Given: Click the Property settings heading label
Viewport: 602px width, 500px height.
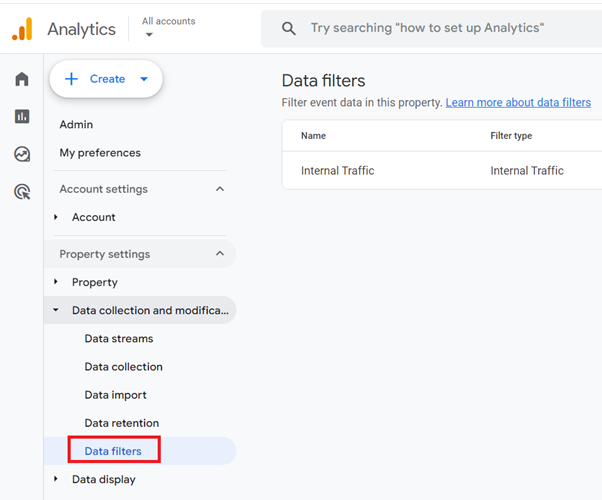Looking at the screenshot, I should click(x=104, y=254).
